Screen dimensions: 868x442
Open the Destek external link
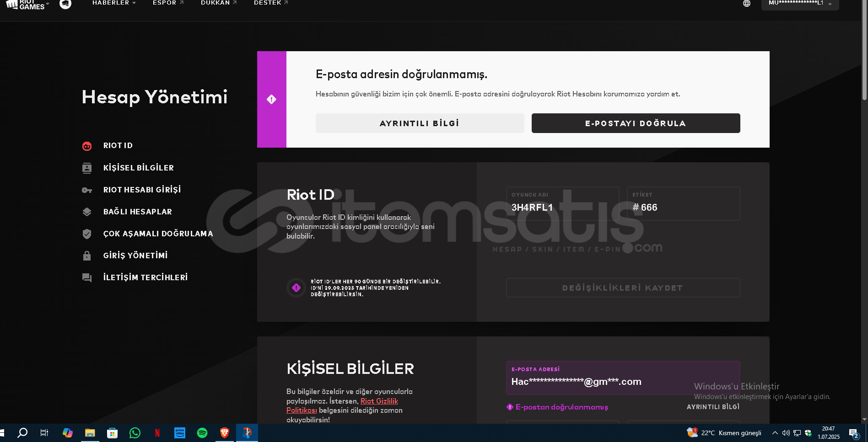point(271,3)
